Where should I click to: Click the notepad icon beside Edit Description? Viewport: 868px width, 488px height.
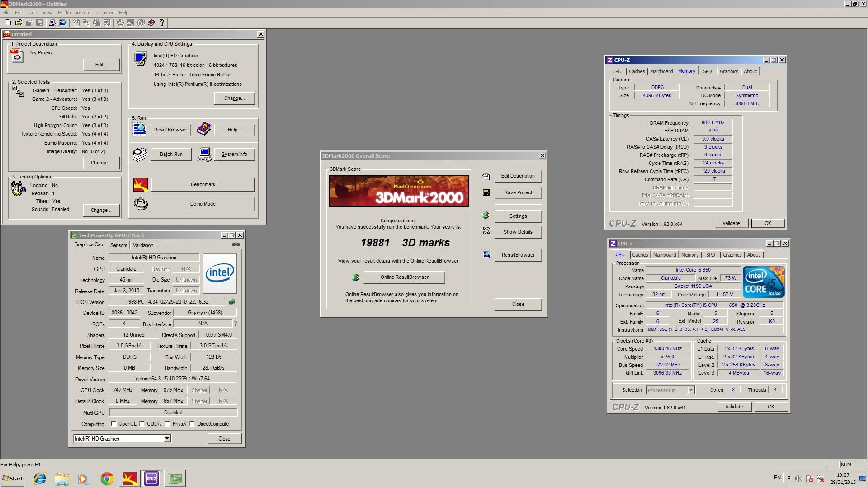(486, 176)
